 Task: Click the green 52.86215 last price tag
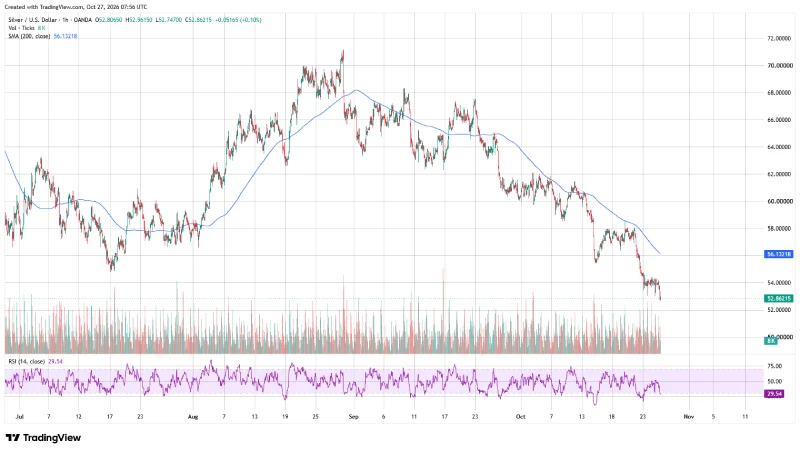point(778,298)
